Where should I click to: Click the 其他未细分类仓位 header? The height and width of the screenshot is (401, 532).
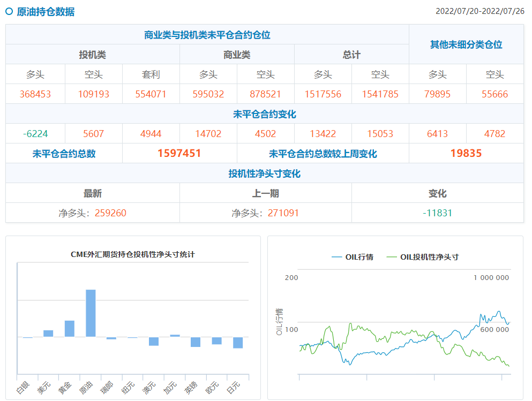[466, 44]
